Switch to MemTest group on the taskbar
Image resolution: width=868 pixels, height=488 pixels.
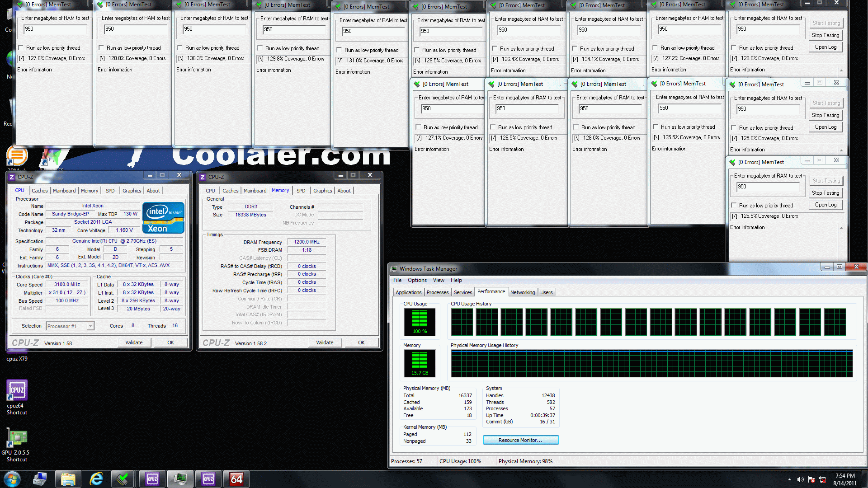coord(123,479)
